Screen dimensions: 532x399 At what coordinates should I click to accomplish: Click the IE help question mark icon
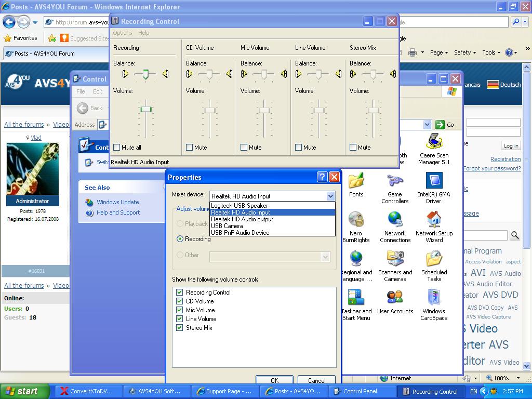[x=509, y=52]
